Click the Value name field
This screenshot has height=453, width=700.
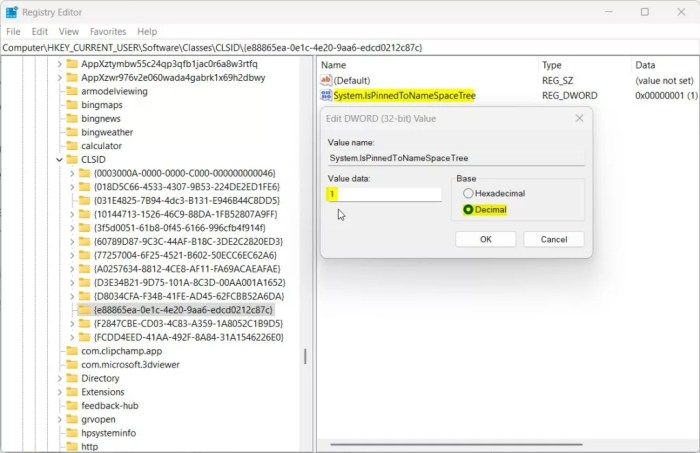456,158
